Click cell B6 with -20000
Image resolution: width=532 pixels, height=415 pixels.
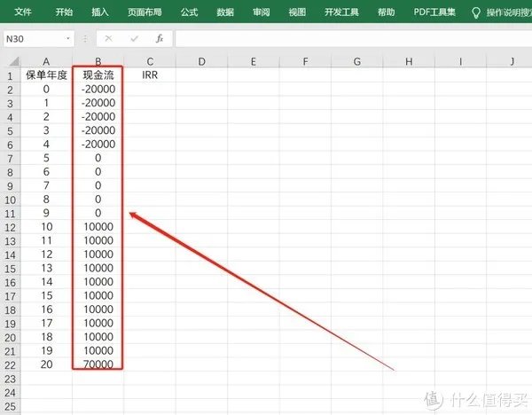[x=98, y=145]
